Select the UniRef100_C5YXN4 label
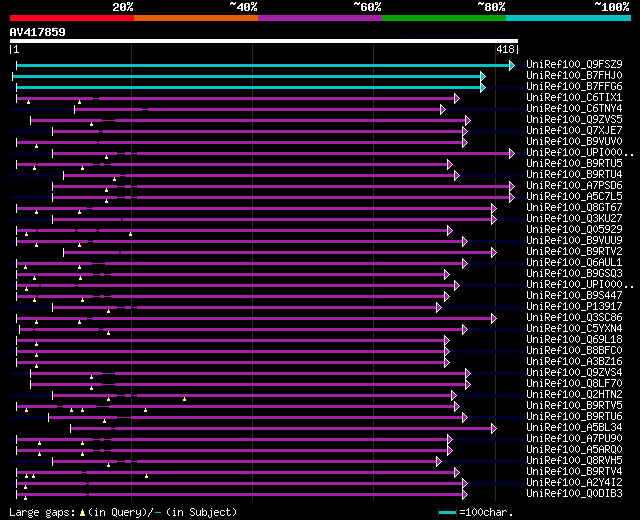Image resolution: width=640 pixels, height=520 pixels. pyautogui.click(x=574, y=329)
